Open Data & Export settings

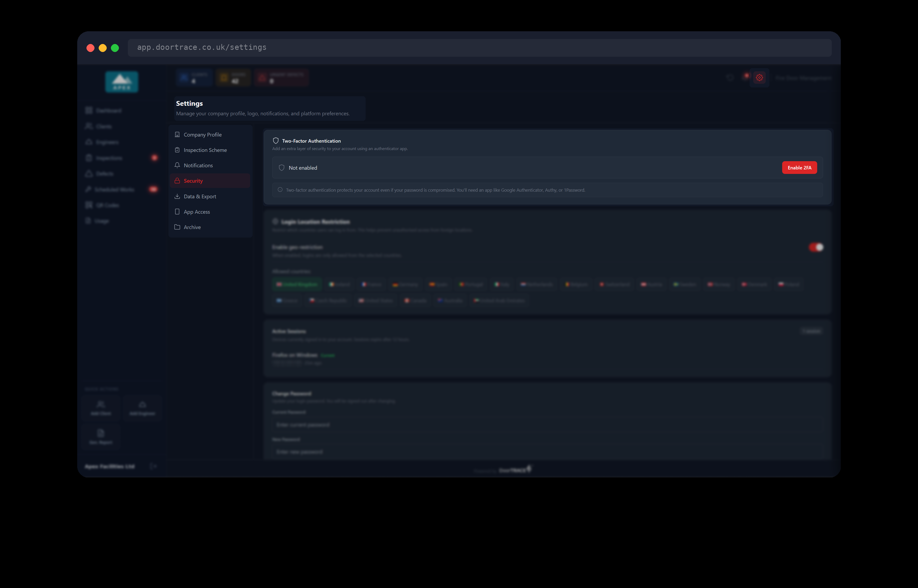[x=210, y=196]
